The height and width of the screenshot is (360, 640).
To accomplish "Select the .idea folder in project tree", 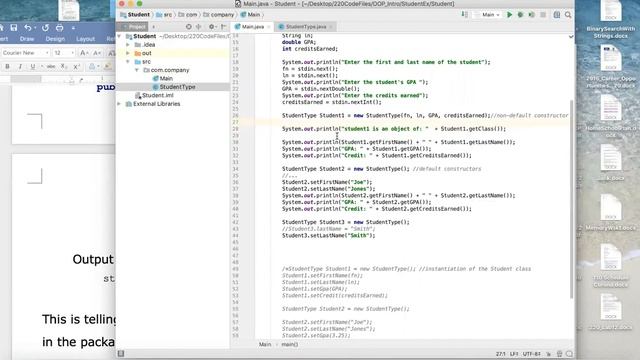I will 145,45.
